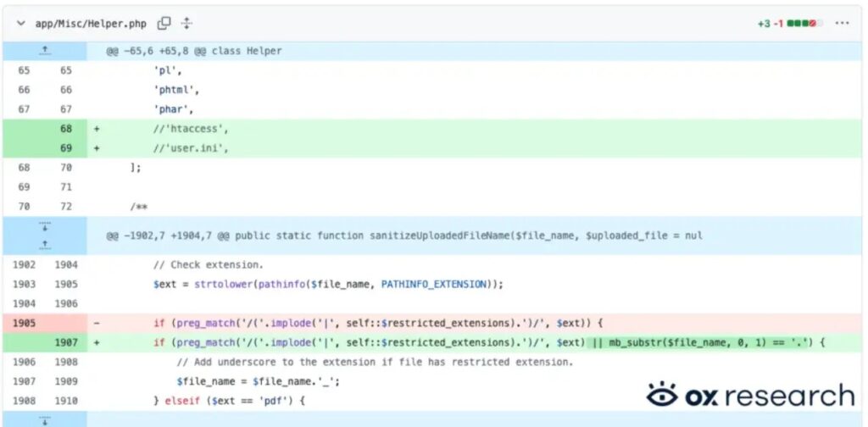Select added line number 68
This screenshot has width=868, height=427.
[66, 129]
